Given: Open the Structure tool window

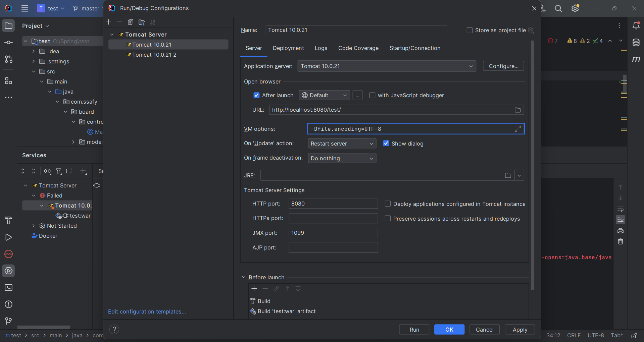Looking at the screenshot, I should [9, 81].
